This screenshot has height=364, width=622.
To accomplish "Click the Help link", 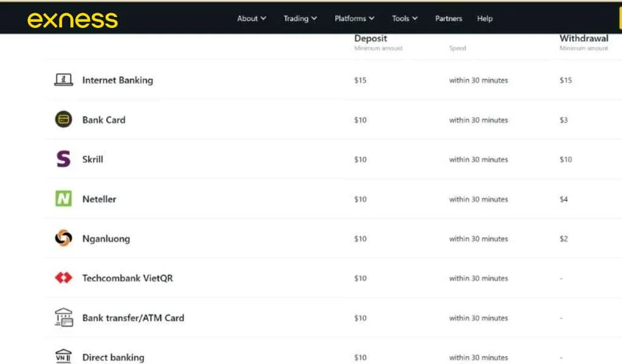I will point(484,18).
